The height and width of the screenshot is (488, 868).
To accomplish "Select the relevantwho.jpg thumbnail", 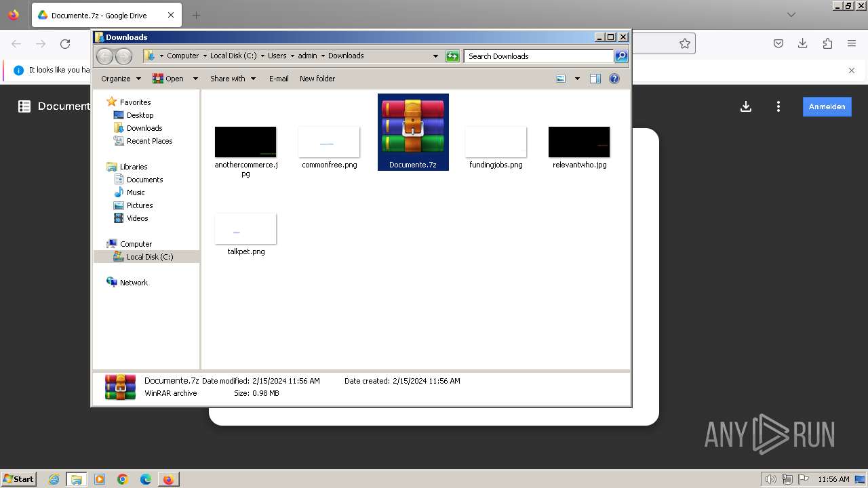I will pyautogui.click(x=579, y=142).
